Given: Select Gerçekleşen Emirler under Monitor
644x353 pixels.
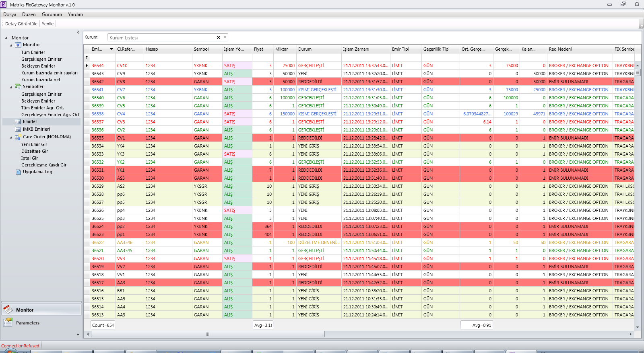Looking at the screenshot, I should coord(41,59).
